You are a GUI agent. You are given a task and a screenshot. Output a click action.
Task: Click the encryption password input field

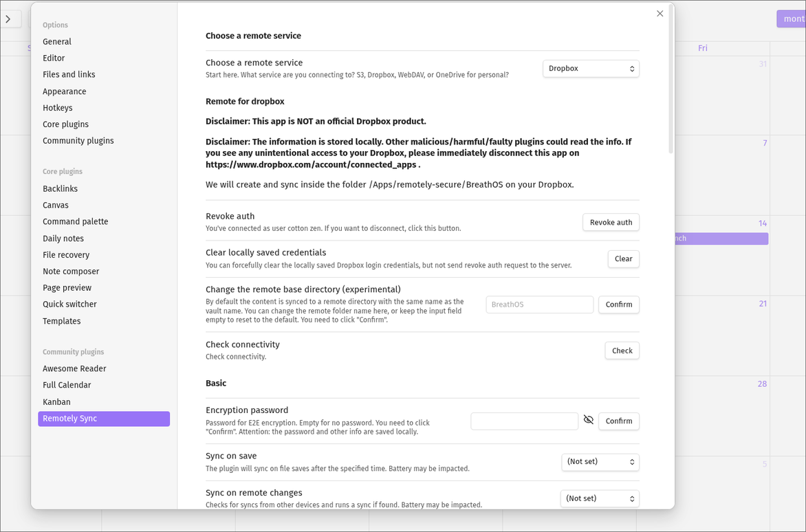click(524, 421)
